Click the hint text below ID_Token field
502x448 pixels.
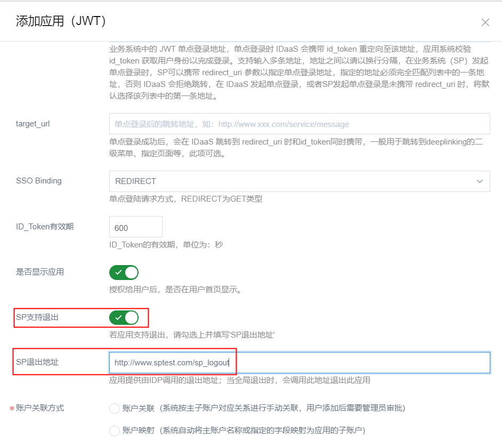[166, 245]
